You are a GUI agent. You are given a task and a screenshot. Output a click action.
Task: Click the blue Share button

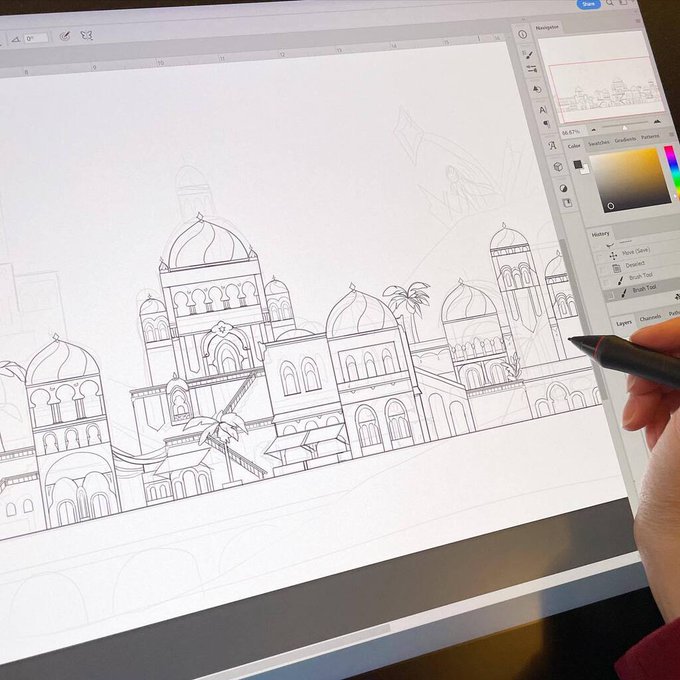588,4
